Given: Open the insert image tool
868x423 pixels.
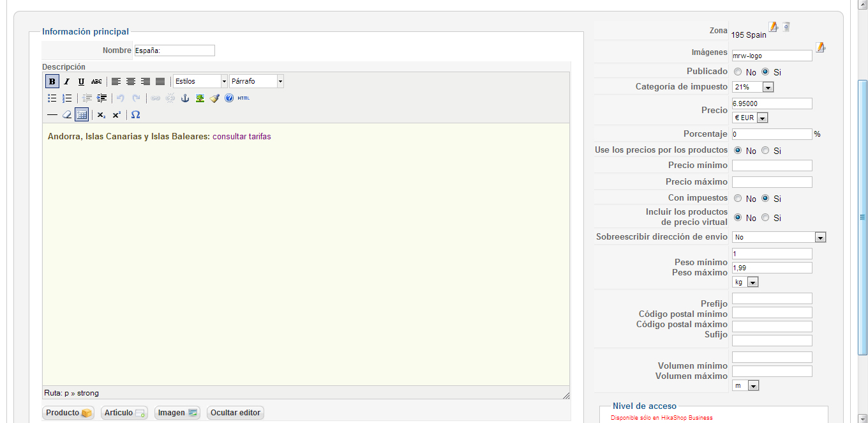Looking at the screenshot, I should [x=200, y=98].
